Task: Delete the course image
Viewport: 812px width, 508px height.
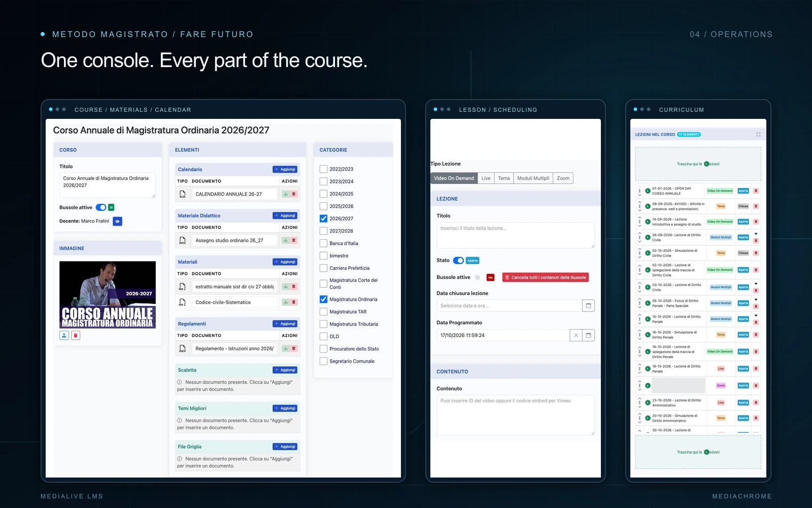Action: pyautogui.click(x=76, y=335)
